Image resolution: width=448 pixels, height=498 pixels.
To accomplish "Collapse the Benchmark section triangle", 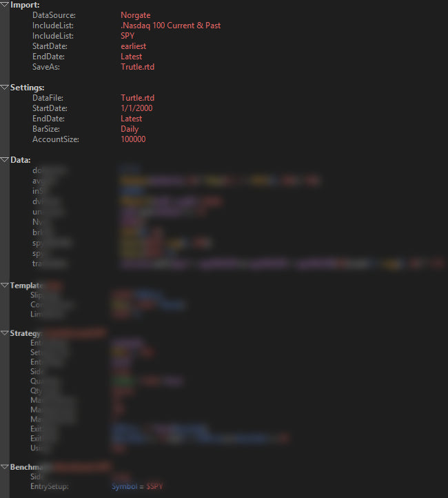I will click(4, 467).
